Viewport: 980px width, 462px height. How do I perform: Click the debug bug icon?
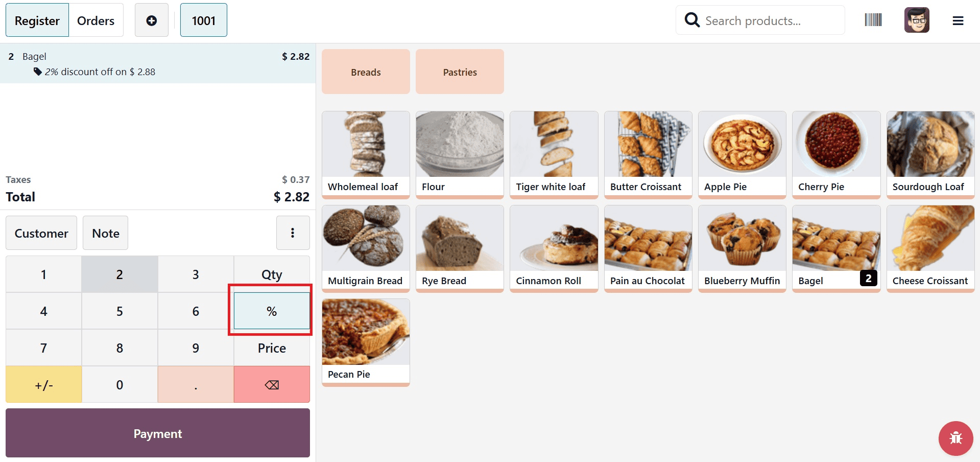pyautogui.click(x=955, y=438)
